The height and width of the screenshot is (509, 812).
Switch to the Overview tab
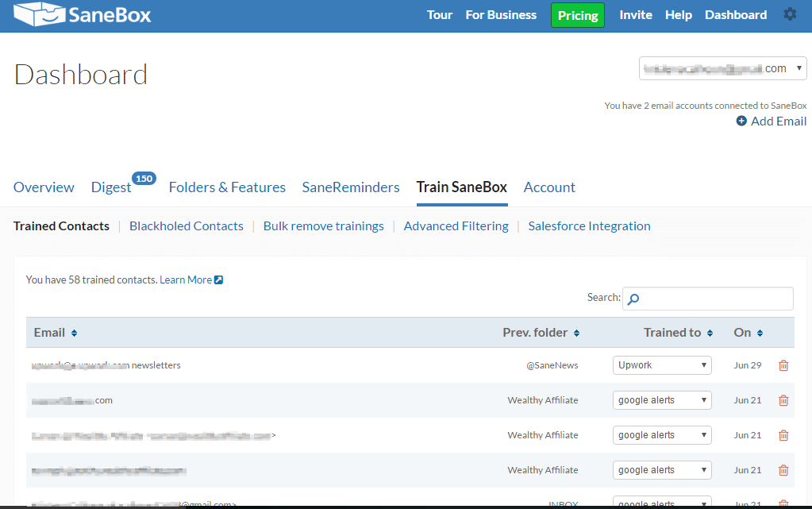[x=44, y=187]
